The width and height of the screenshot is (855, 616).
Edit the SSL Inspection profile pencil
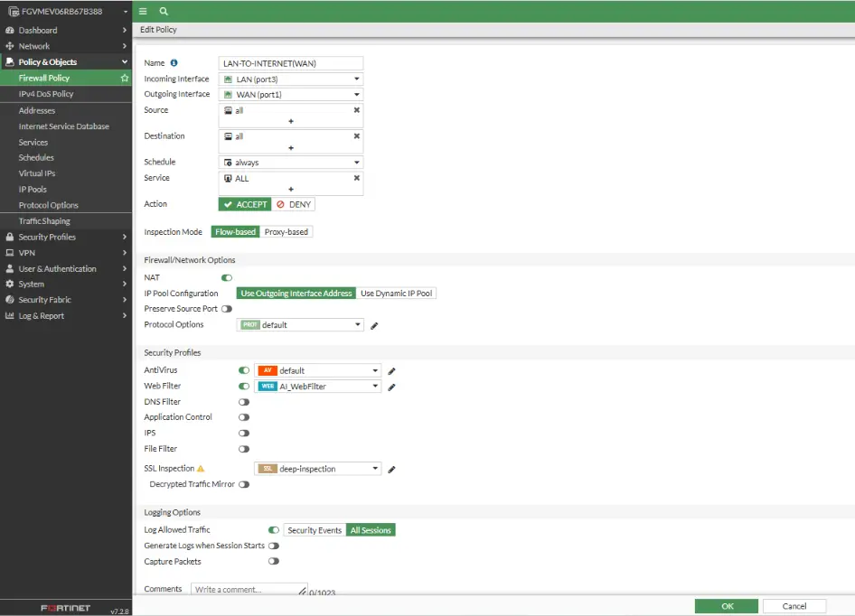391,470
